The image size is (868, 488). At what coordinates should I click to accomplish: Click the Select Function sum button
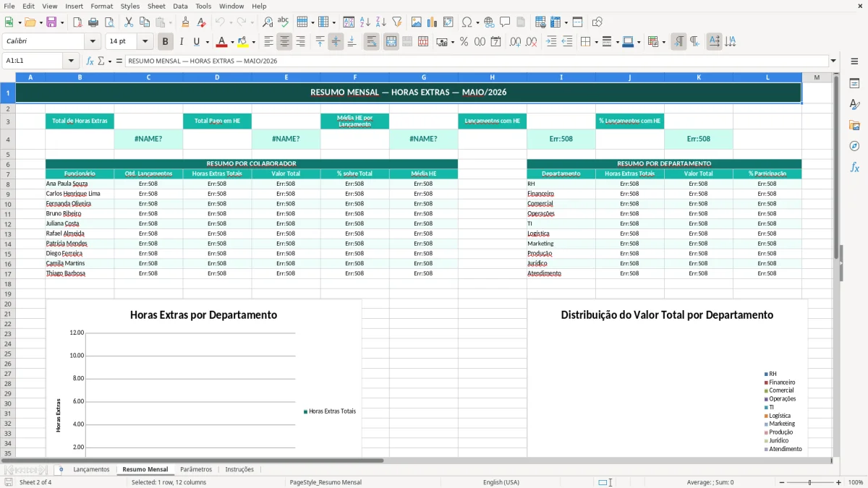click(101, 61)
